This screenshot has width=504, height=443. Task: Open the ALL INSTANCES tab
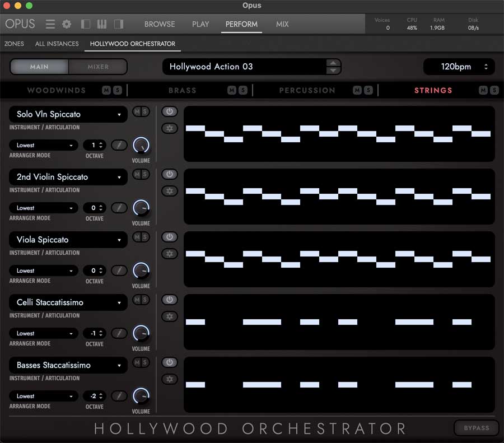pyautogui.click(x=57, y=44)
